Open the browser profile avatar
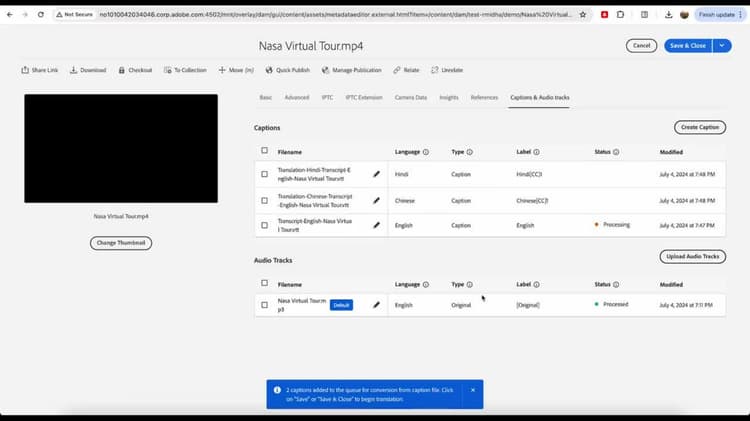 pyautogui.click(x=684, y=14)
